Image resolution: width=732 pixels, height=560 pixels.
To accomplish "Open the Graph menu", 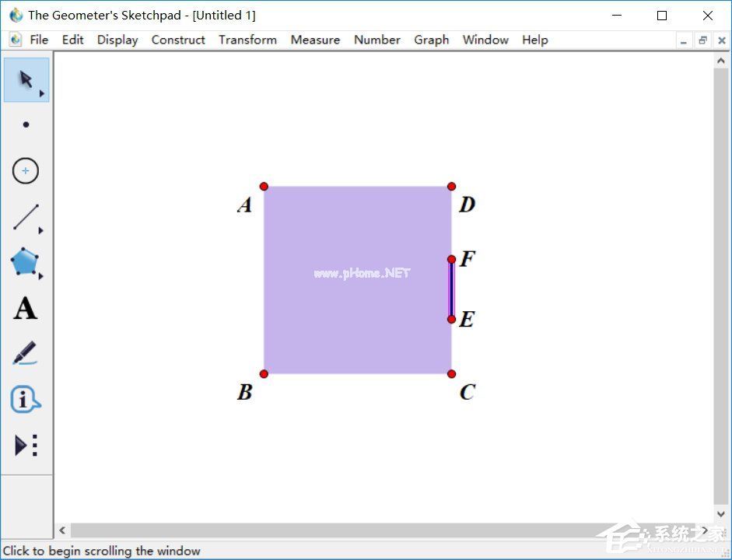I will tap(431, 40).
